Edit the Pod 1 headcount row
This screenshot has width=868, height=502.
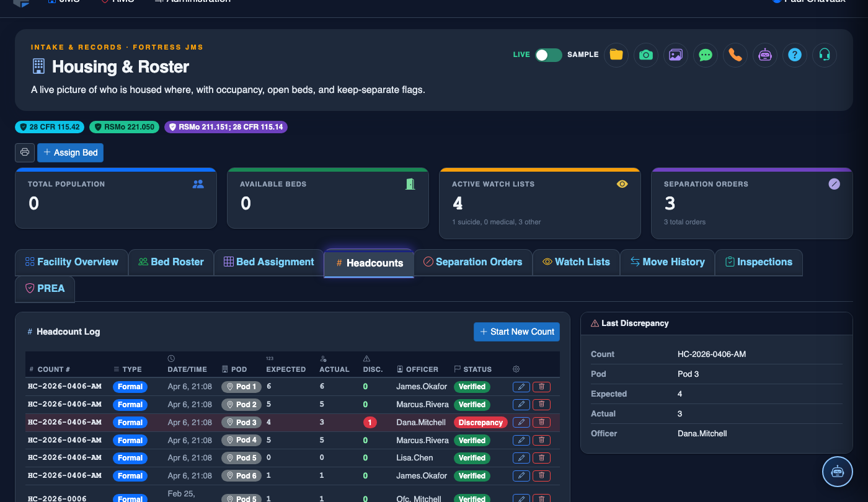(521, 387)
